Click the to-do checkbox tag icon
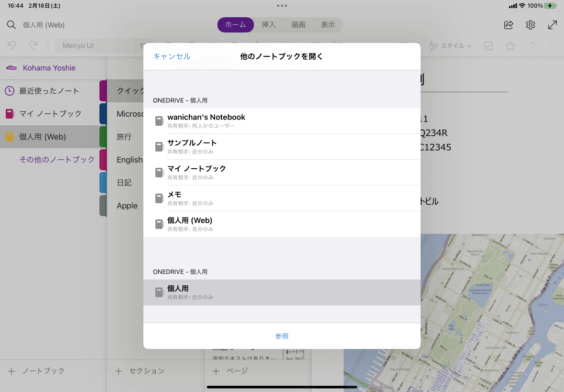Image resolution: width=564 pixels, height=392 pixels. pos(488,46)
